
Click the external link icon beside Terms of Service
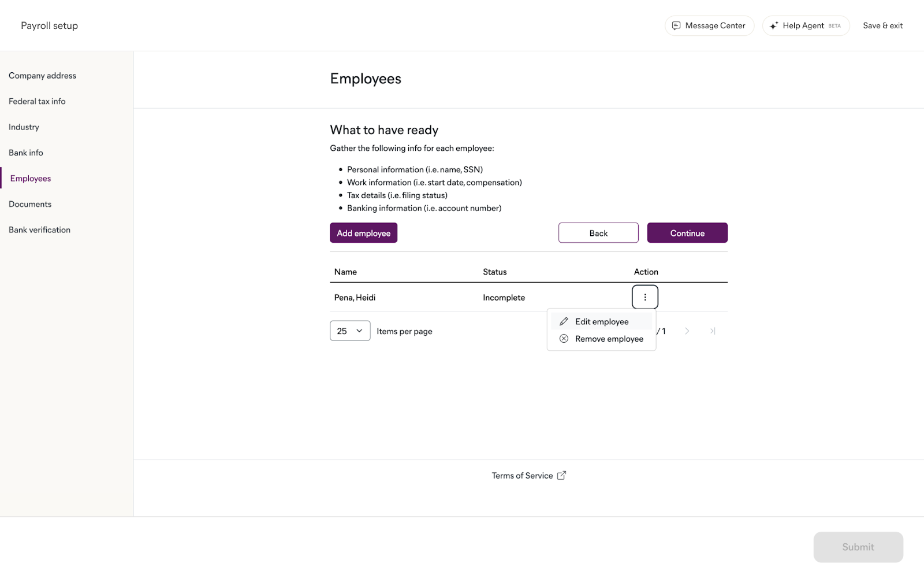tap(561, 475)
